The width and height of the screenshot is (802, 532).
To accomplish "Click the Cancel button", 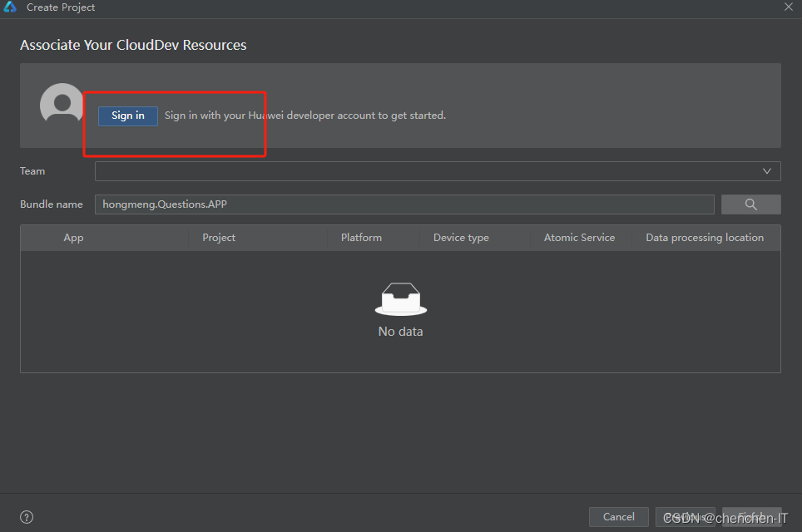I will [618, 517].
